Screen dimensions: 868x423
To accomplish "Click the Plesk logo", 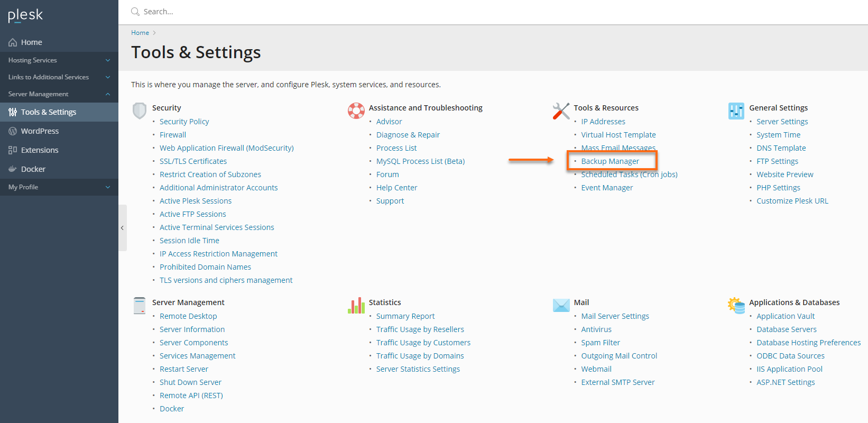I will (25, 15).
